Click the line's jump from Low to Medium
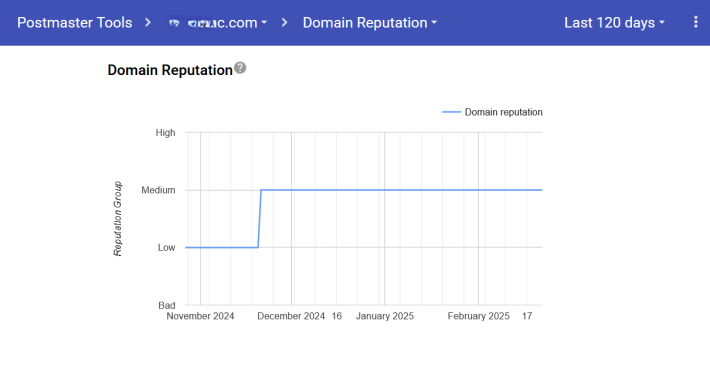This screenshot has height=375, width=710. (x=259, y=219)
